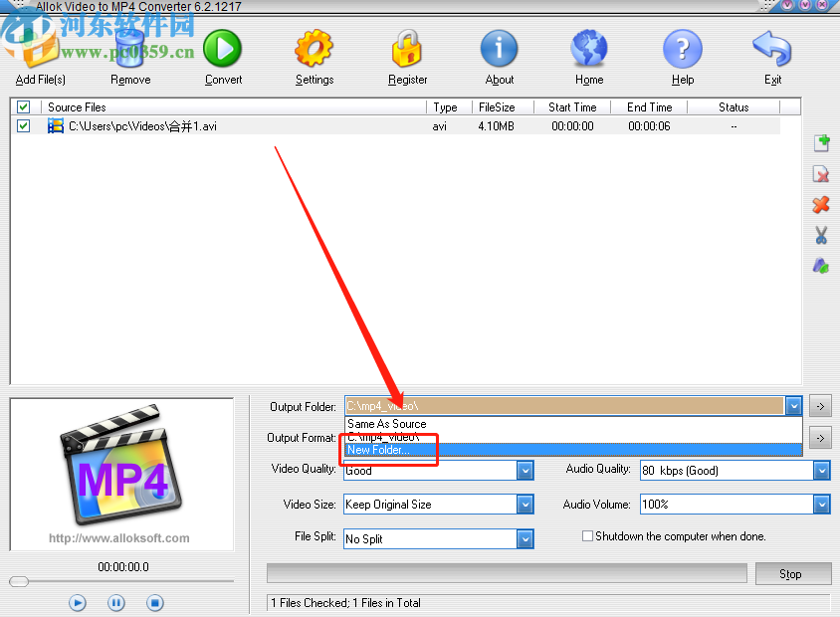Pause the preview playback
Screen dimensions: 840x617
[115, 603]
